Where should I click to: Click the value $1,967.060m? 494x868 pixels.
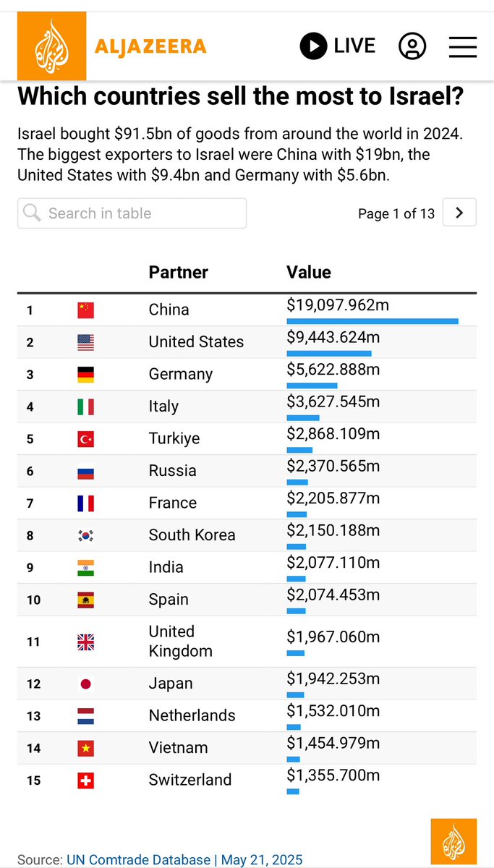(333, 637)
